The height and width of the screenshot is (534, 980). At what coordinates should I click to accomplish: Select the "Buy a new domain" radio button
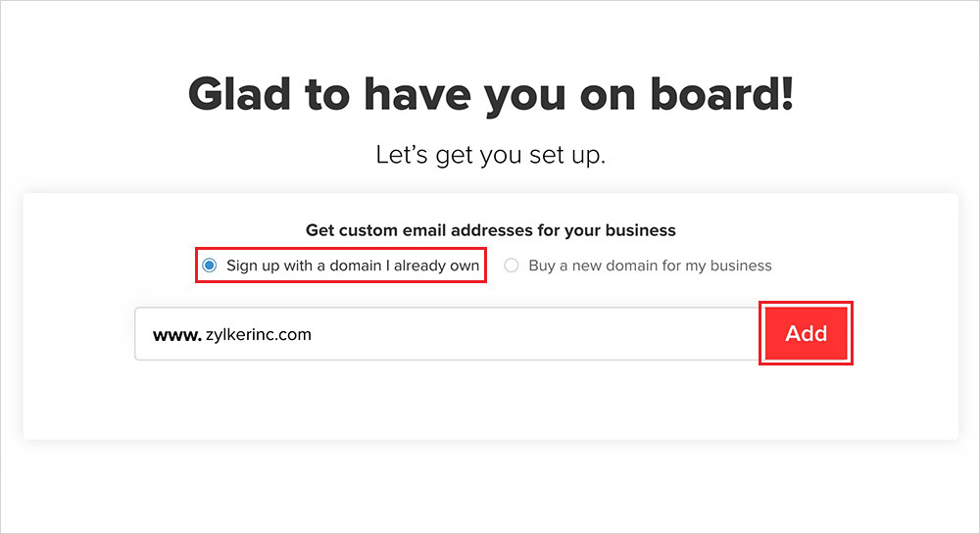tap(512, 266)
